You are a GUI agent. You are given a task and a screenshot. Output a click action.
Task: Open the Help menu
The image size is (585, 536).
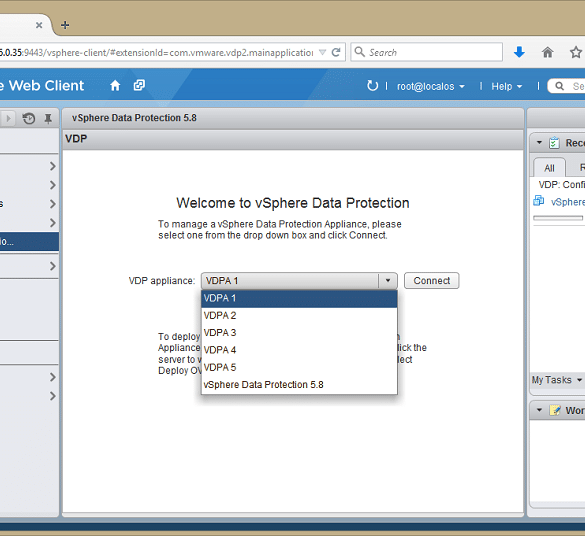click(506, 87)
